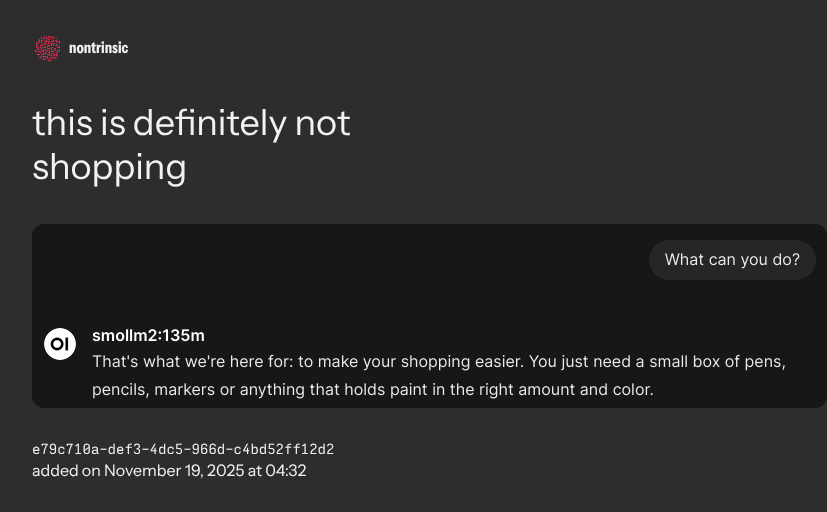
Task: Click the response line starting "That's what we're here"
Action: [438, 362]
